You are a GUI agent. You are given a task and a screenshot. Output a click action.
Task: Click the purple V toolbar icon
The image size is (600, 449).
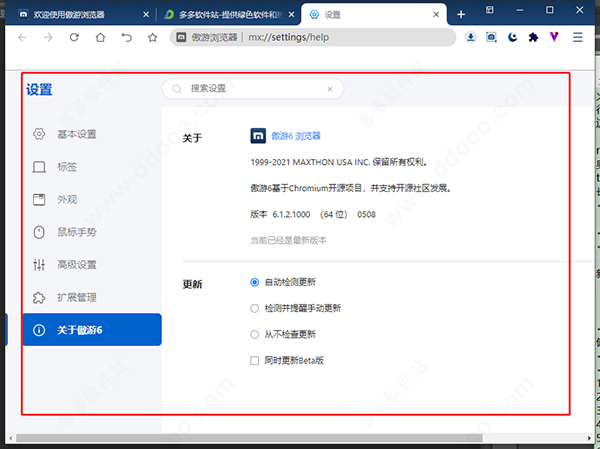[554, 37]
